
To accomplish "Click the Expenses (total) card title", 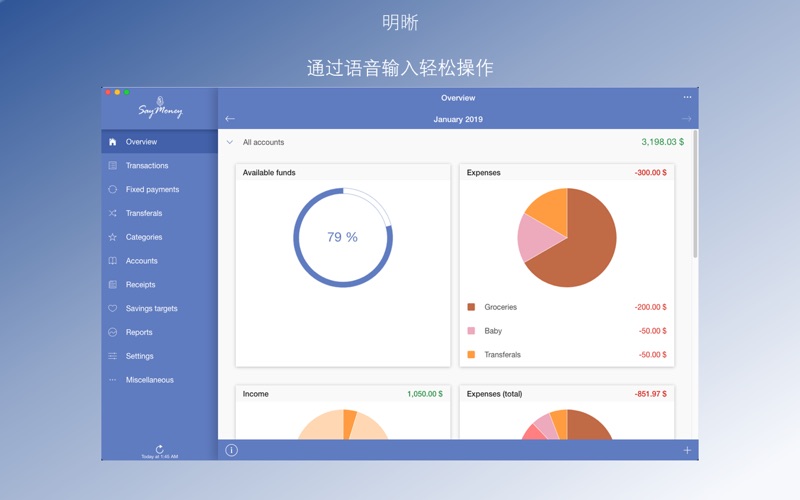I will pyautogui.click(x=494, y=394).
